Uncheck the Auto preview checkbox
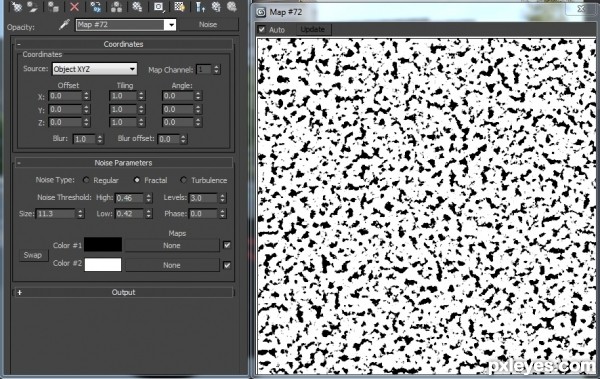 262,29
